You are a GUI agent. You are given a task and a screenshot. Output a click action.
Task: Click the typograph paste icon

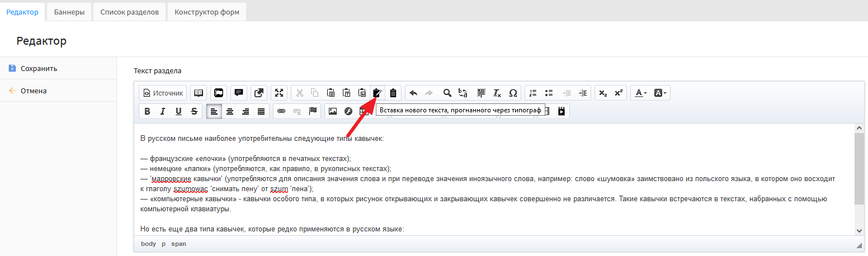(x=378, y=93)
